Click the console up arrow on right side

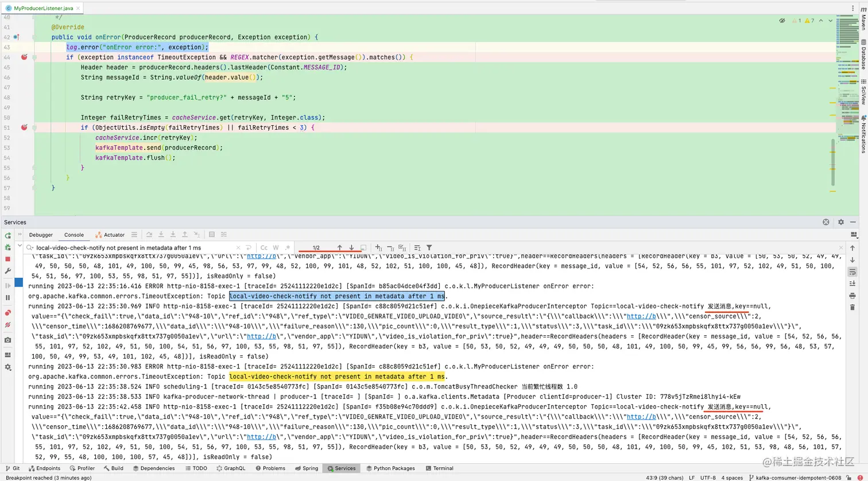pyautogui.click(x=853, y=247)
